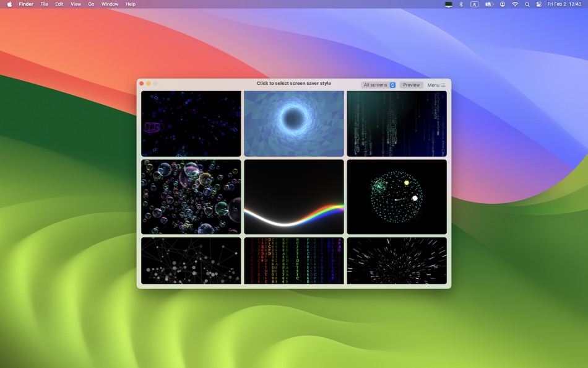588x368 pixels.
Task: Click the Bluetooth status icon
Action: (x=461, y=4)
